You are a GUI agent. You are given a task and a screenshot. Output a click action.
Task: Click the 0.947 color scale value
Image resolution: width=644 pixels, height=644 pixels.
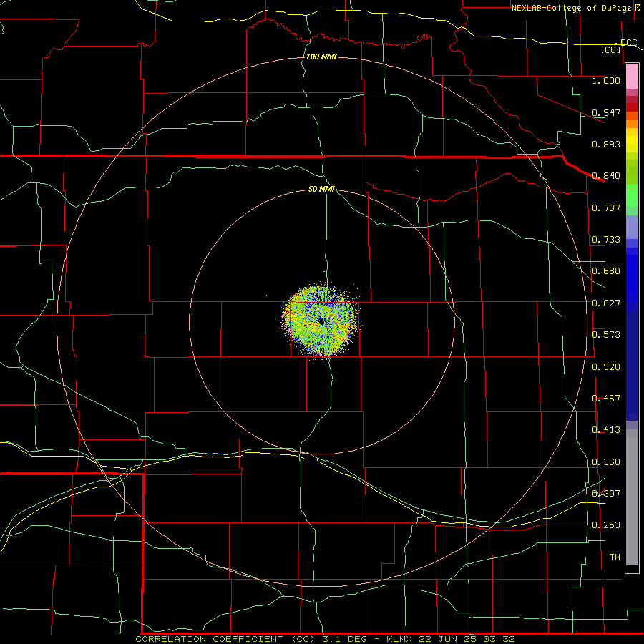coord(606,112)
